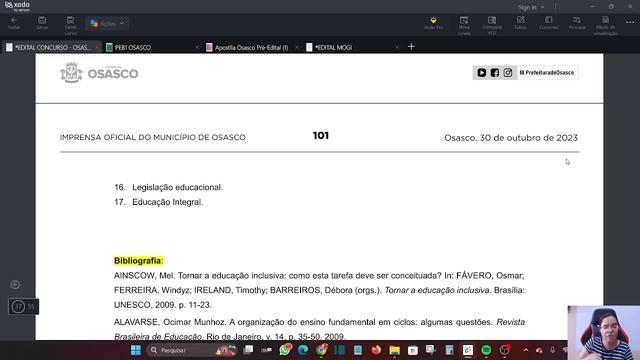Click 'IMPRENSA OFICIAL DO MUNICÍPIO DE OSASCO'

[153, 138]
